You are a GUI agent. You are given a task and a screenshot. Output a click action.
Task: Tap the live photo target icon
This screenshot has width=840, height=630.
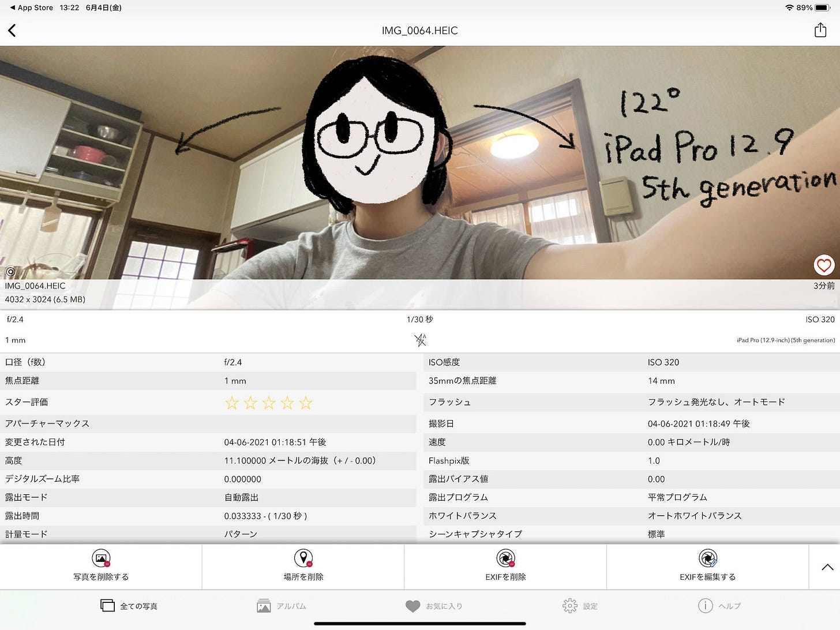(x=10, y=272)
